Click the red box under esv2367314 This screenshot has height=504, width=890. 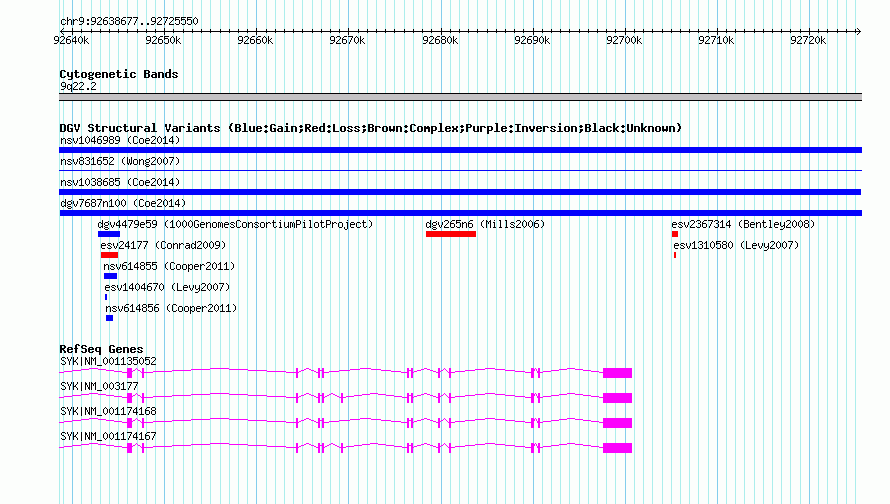coord(675,234)
